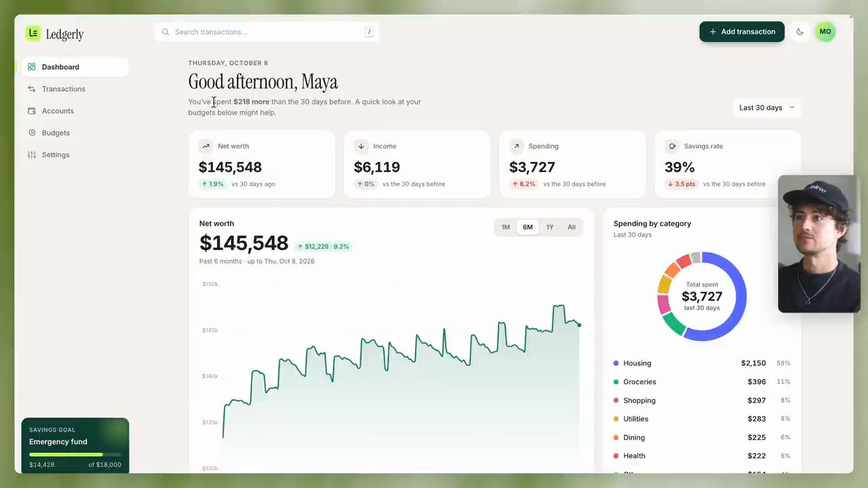Viewport: 868px width, 488px height.
Task: Click the Emergency fund progress bar
Action: [x=75, y=455]
